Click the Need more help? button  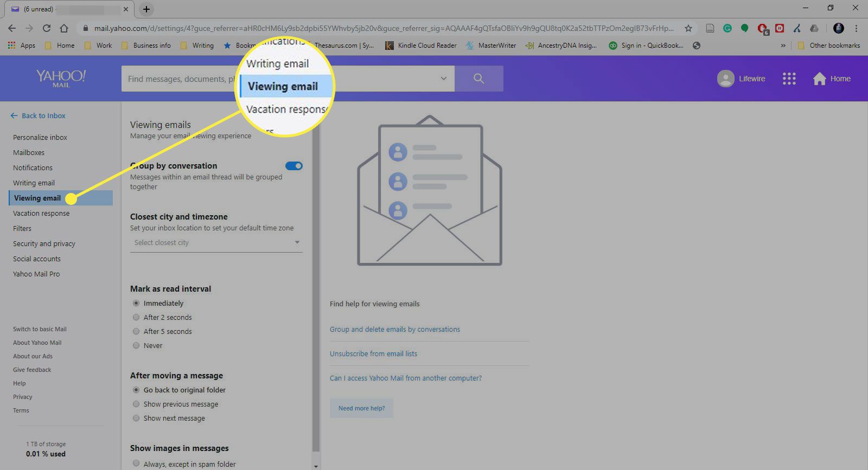[x=361, y=408]
